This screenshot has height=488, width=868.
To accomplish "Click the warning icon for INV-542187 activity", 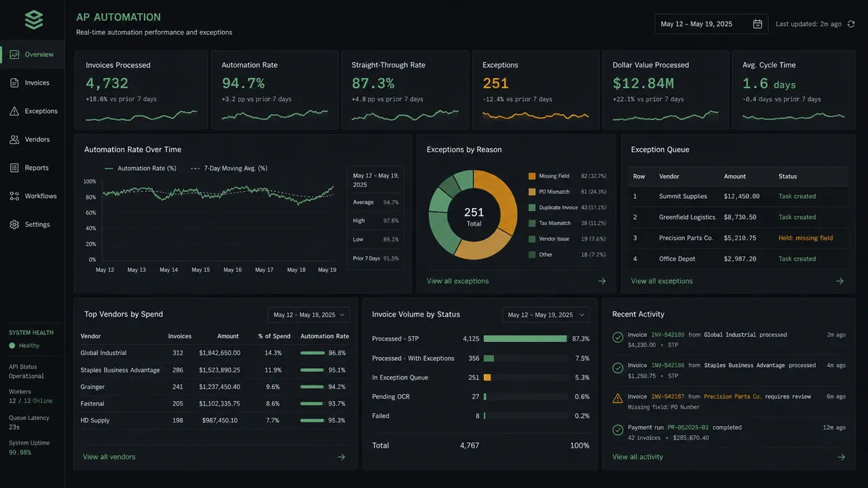I will [x=618, y=398].
